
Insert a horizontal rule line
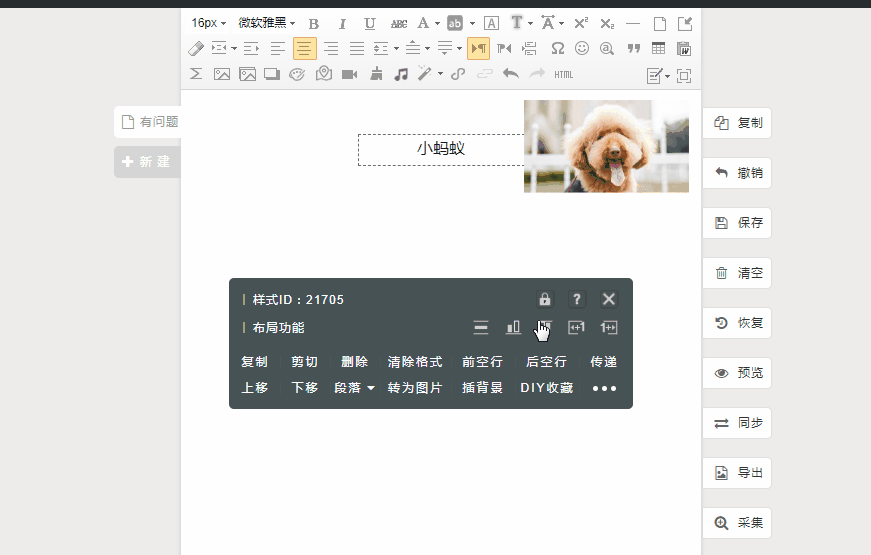[x=633, y=23]
